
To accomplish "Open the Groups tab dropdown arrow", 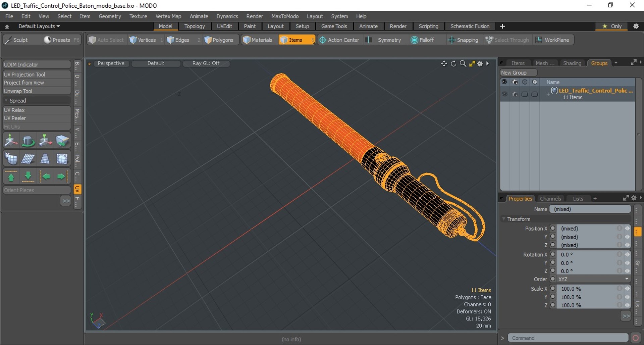I will (616, 63).
